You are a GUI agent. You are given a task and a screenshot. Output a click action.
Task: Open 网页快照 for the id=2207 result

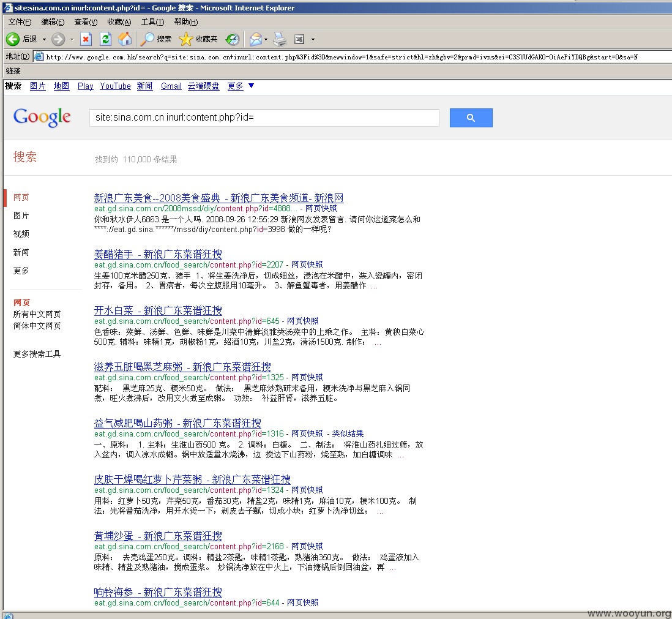[x=307, y=264]
